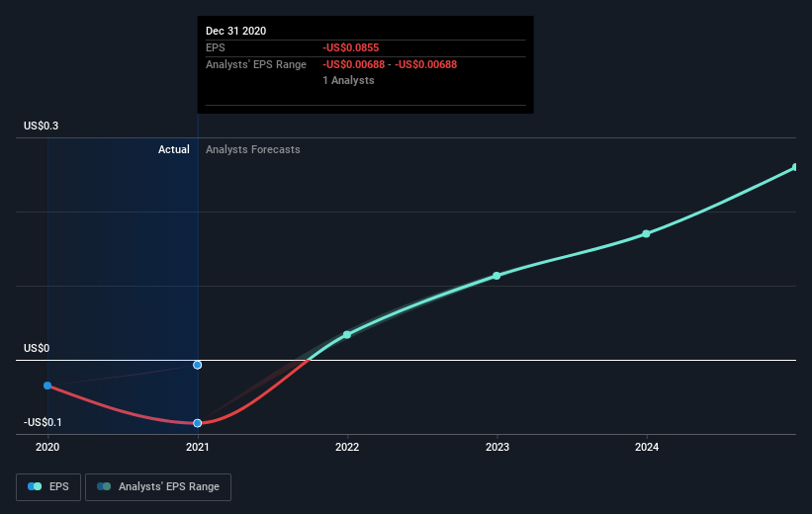812x514 pixels.
Task: Click the Dec 31 2020 tooltip date
Action: point(235,31)
